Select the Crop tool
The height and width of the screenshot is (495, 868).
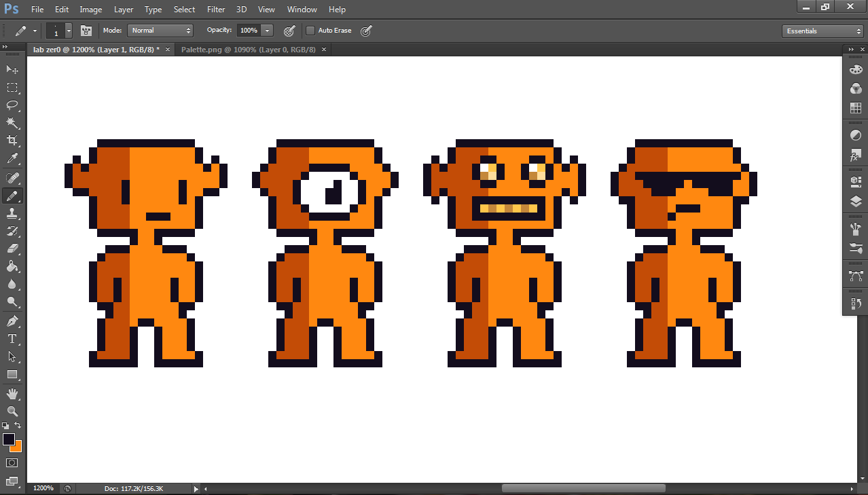[x=12, y=141]
